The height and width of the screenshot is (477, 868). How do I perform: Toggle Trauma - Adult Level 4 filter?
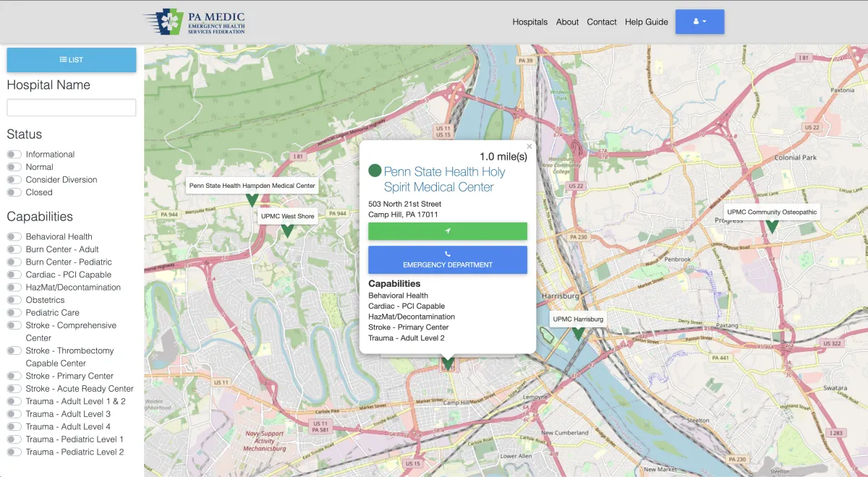tap(14, 426)
